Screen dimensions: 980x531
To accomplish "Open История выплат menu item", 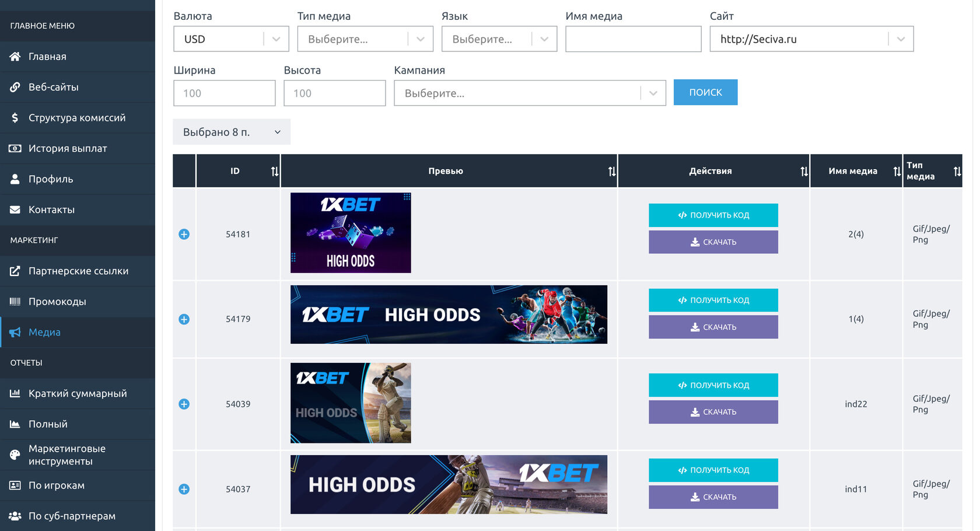I will [x=78, y=148].
